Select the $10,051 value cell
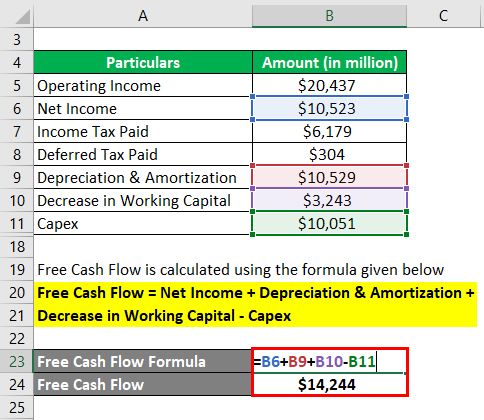Screen dimensions: 484x420 coord(329,223)
